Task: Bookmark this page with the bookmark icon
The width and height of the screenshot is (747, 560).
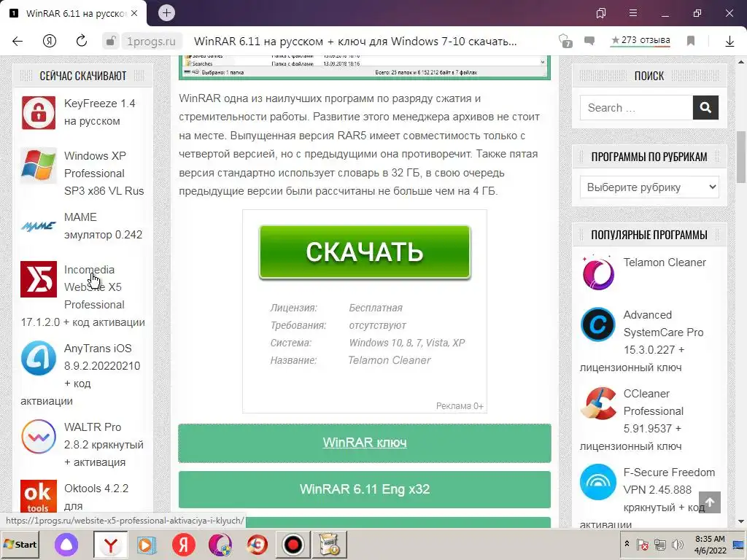Action: pyautogui.click(x=691, y=41)
